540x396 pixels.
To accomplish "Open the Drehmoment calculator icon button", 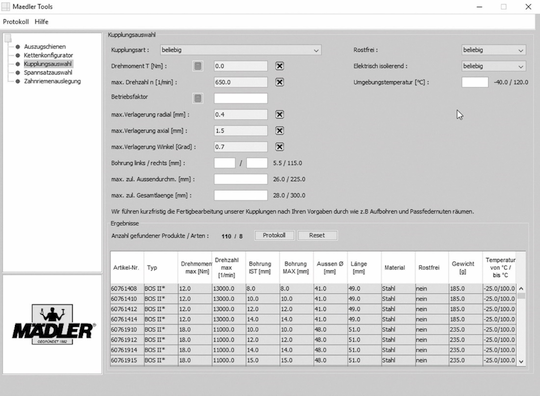I will tap(198, 66).
